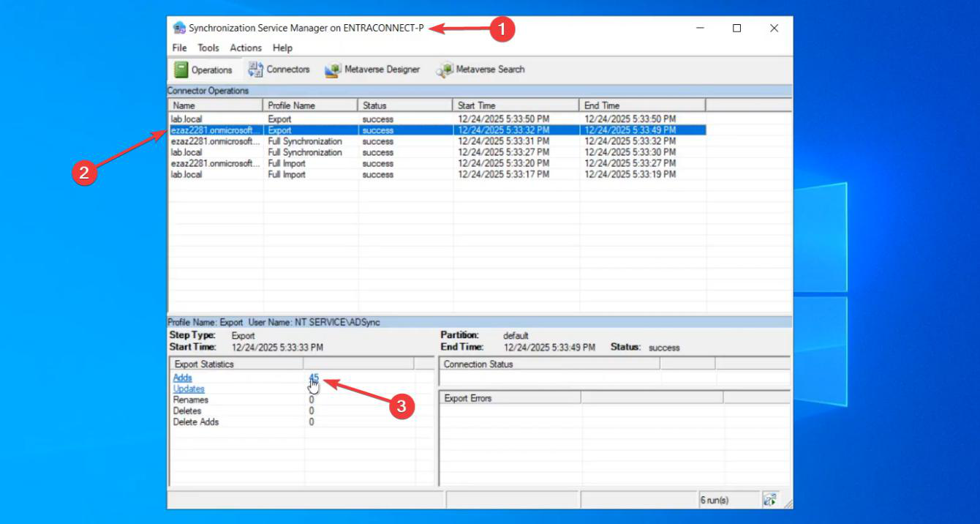The height and width of the screenshot is (524, 980).
Task: Sort by Start Time column header
Action: click(516, 105)
